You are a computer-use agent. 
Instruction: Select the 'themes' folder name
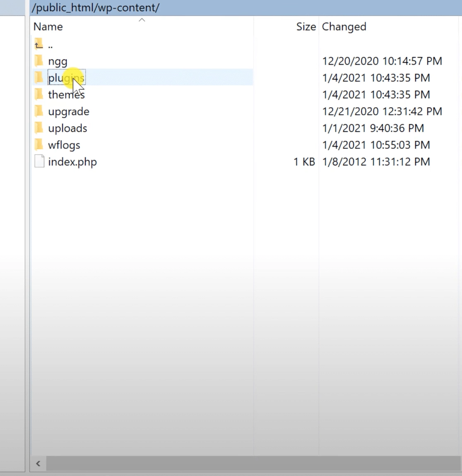[x=66, y=94]
